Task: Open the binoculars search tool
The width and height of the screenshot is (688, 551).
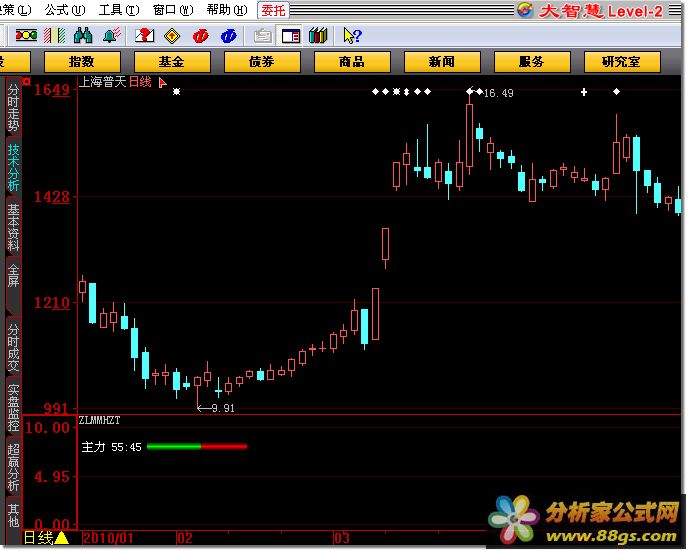Action: [x=83, y=35]
